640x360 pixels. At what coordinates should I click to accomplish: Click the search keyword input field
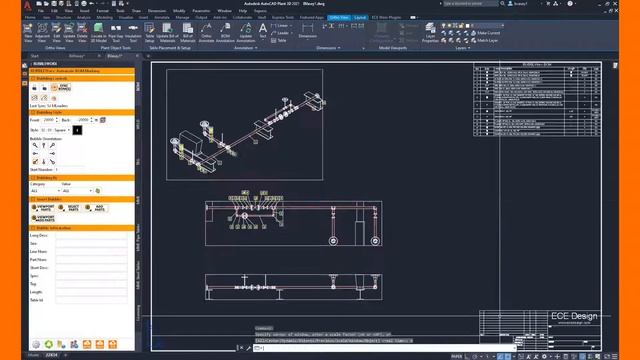471,3
